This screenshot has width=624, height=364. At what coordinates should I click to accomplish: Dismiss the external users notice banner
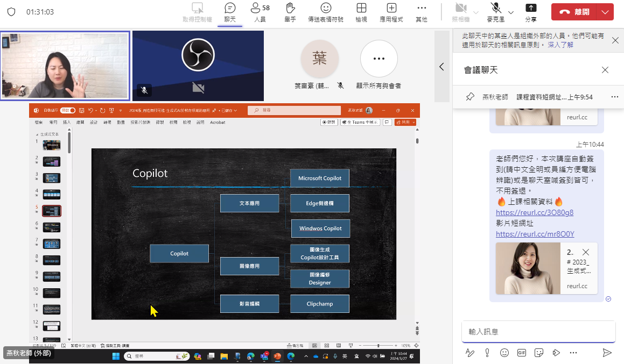coord(615,40)
